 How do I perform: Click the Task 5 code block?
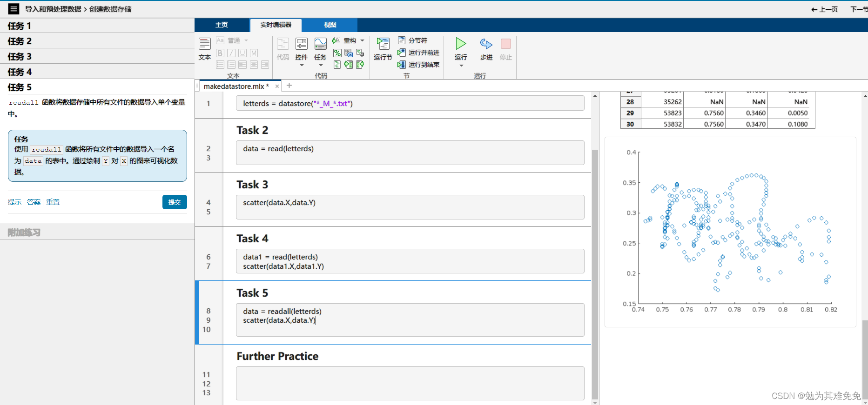coord(410,320)
